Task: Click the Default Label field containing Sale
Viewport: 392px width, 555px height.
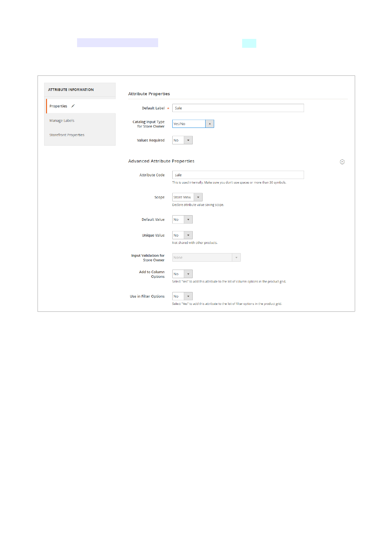Action: [238, 108]
